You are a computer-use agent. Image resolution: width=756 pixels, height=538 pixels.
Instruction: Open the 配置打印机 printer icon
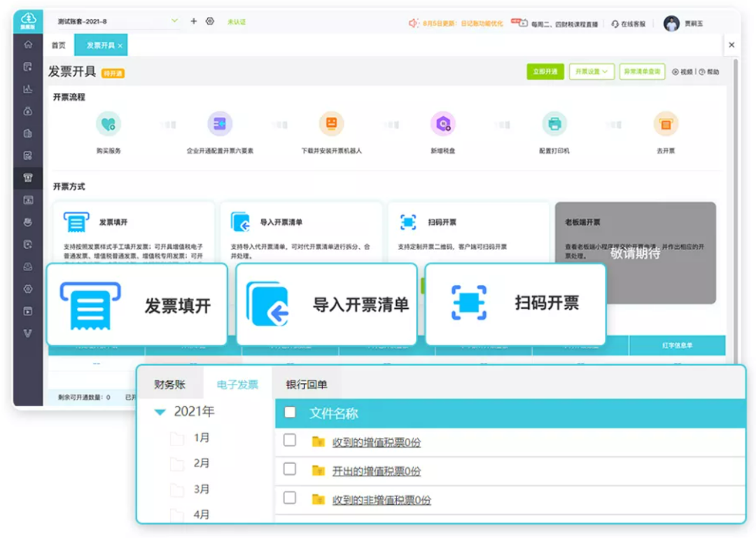(x=554, y=123)
